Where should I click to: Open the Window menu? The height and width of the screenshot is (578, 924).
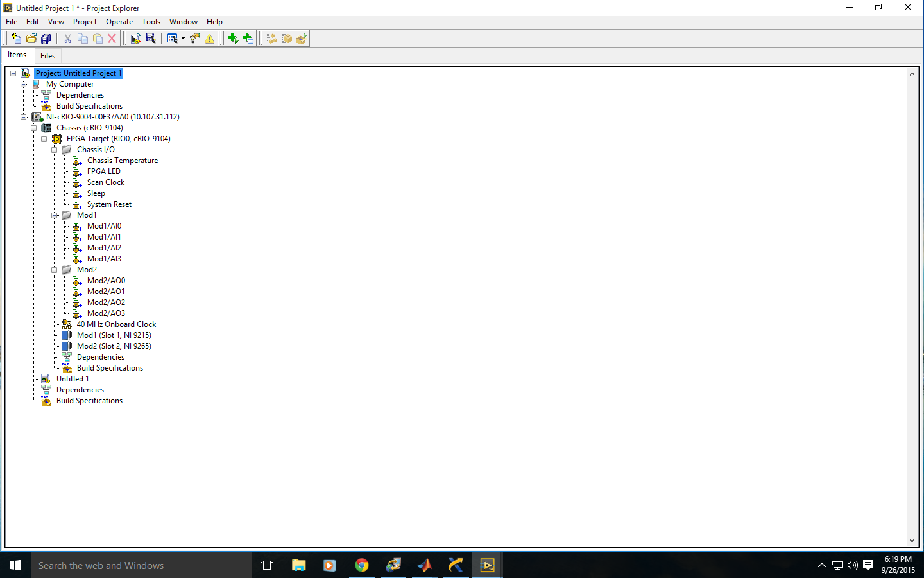tap(184, 22)
